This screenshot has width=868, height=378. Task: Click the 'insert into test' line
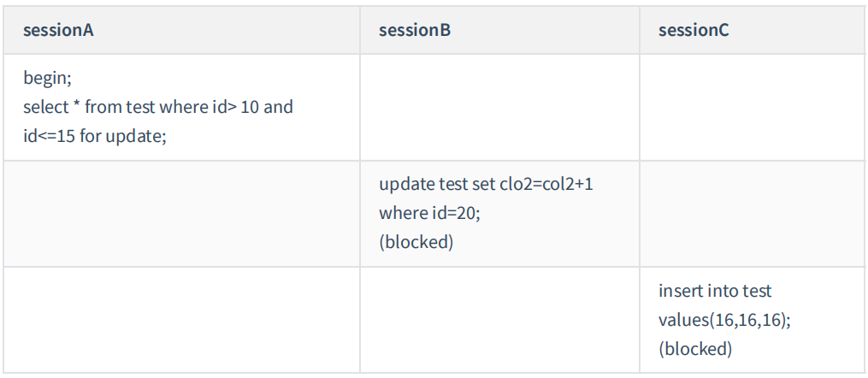(x=715, y=291)
